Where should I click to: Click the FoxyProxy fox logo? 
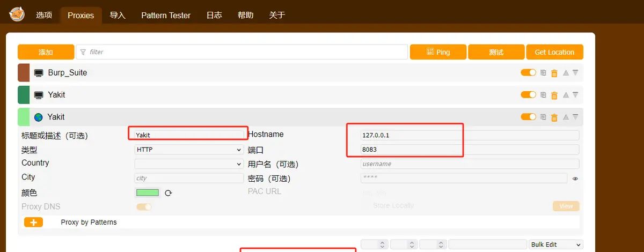click(x=17, y=14)
